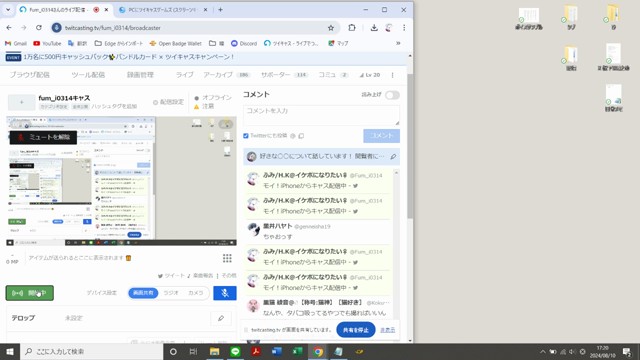
Task: Expand the bookmarks overflow chevron
Action: coord(398,43)
